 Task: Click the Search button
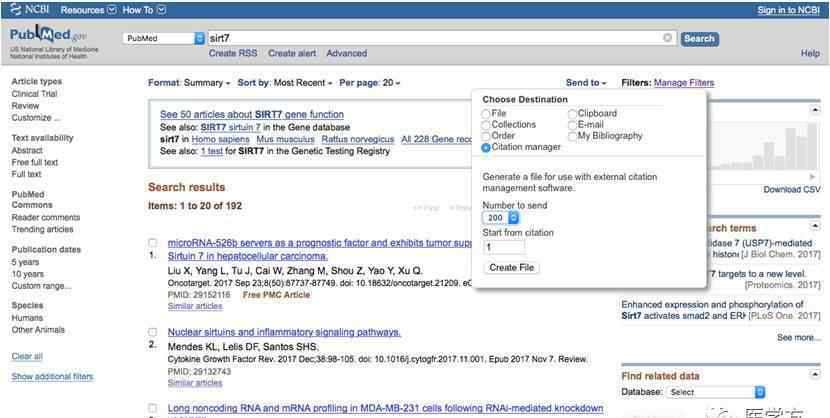tap(699, 39)
